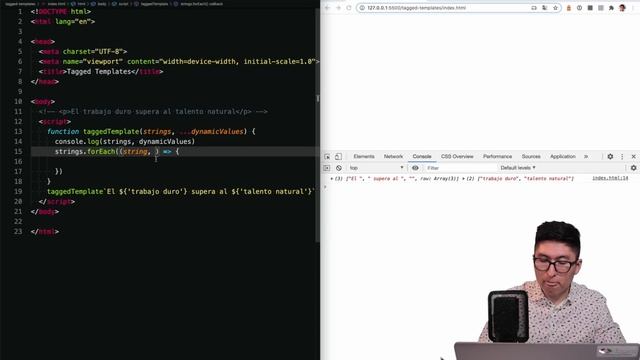Click the translate icon in the address bar
640x360 pixels.
pos(544,8)
